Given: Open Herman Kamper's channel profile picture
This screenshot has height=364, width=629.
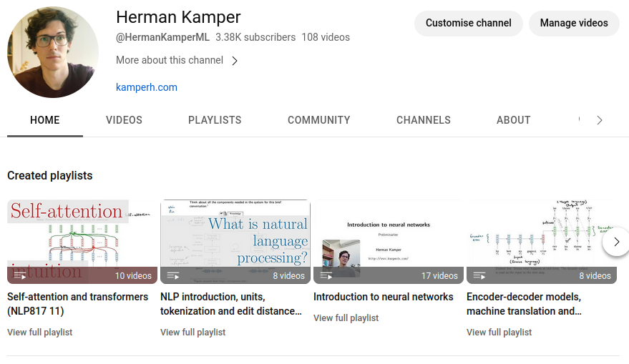Looking at the screenshot, I should pos(53,51).
